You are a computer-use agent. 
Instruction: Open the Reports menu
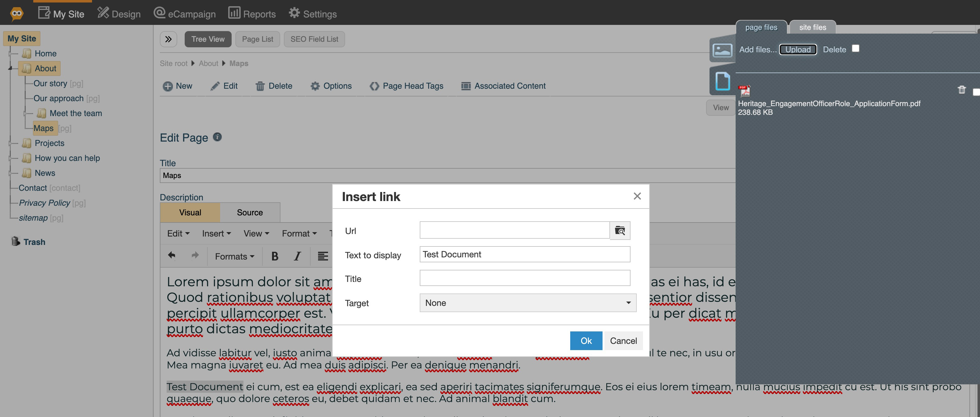click(x=252, y=14)
